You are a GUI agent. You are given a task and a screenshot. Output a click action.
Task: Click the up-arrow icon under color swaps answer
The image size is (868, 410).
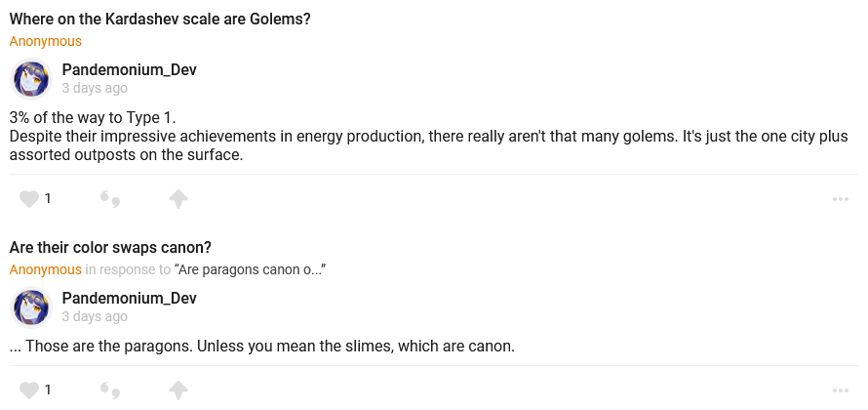[178, 390]
